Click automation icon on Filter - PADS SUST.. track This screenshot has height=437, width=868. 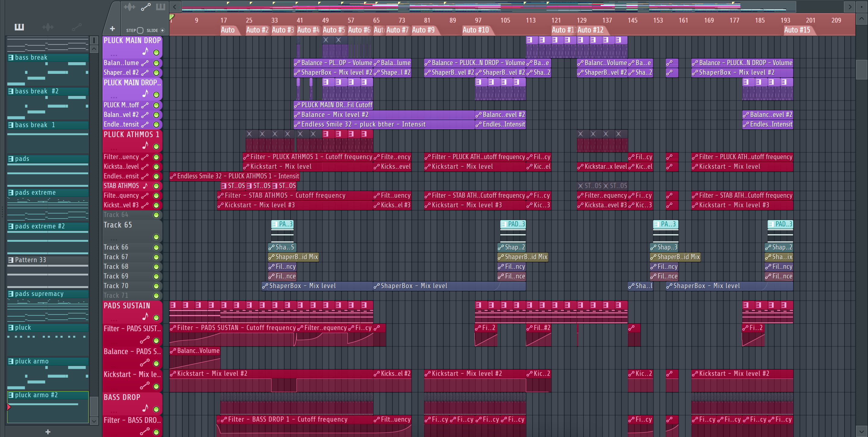pyautogui.click(x=145, y=340)
